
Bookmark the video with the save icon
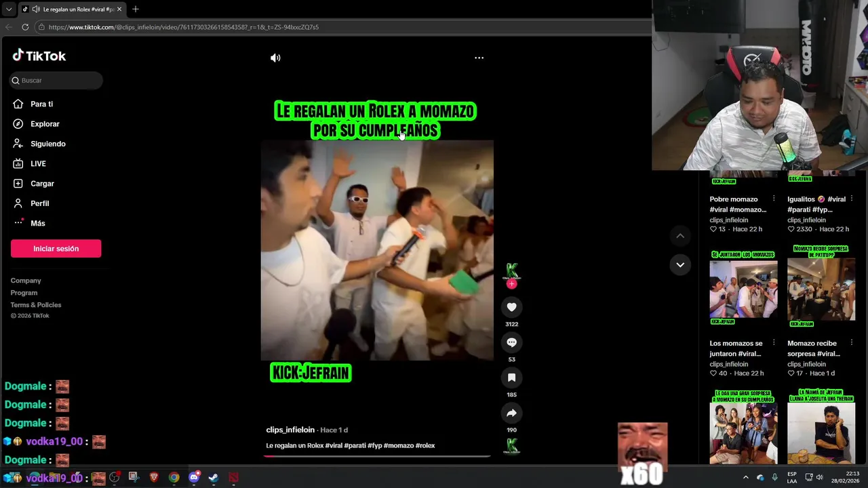point(511,378)
